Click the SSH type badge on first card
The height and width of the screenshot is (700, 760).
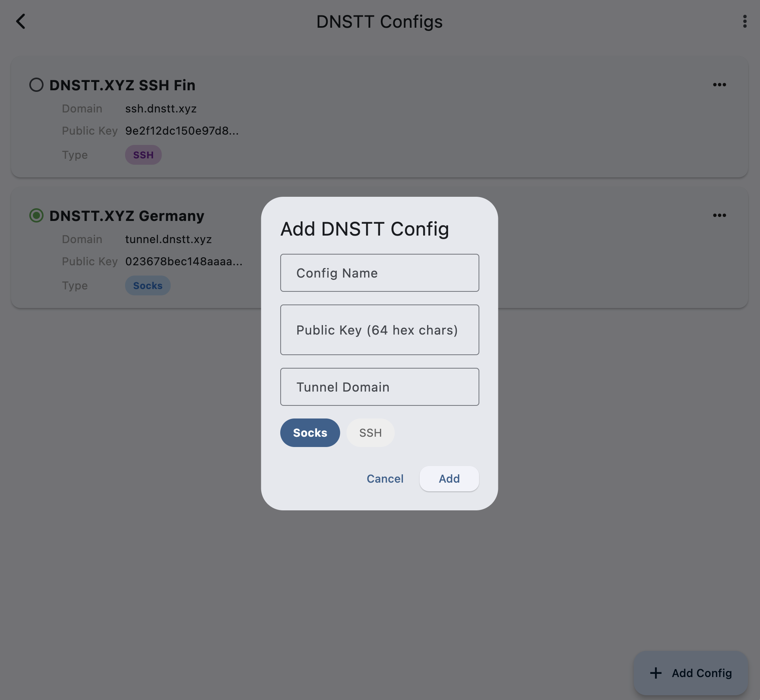(143, 155)
